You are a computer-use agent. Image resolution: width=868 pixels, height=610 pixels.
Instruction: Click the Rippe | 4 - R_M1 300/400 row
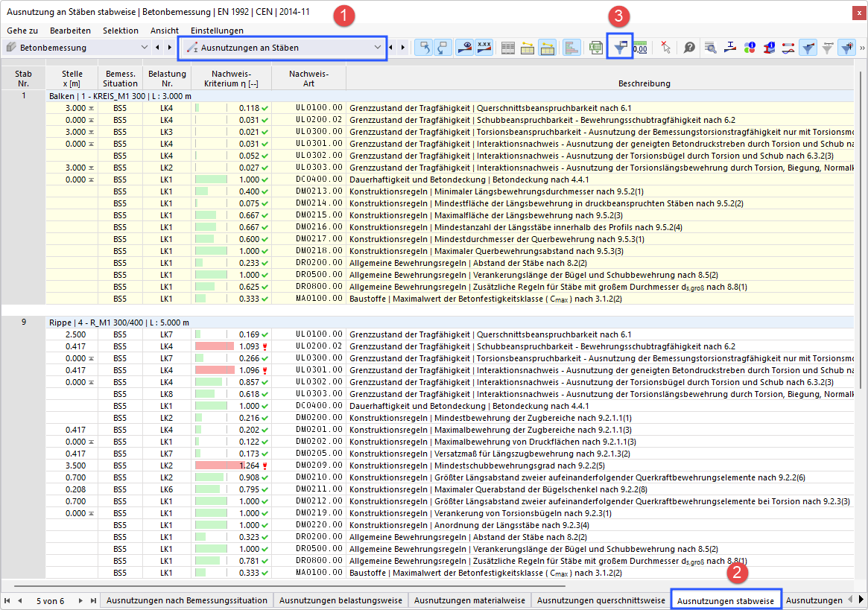pos(449,323)
